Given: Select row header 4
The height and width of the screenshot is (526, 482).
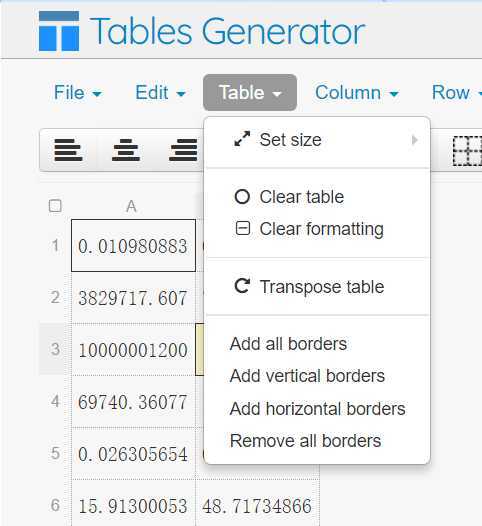Looking at the screenshot, I should point(55,401).
